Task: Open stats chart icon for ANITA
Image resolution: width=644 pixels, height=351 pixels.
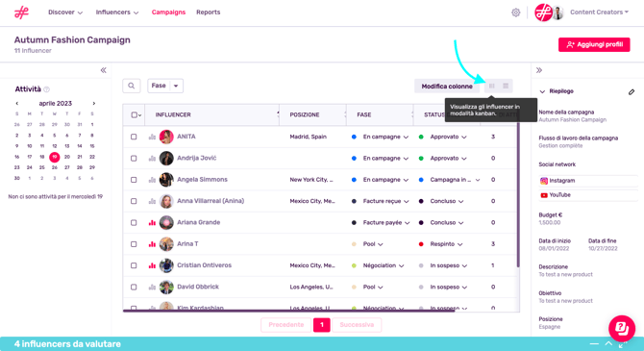Action: pos(152,137)
